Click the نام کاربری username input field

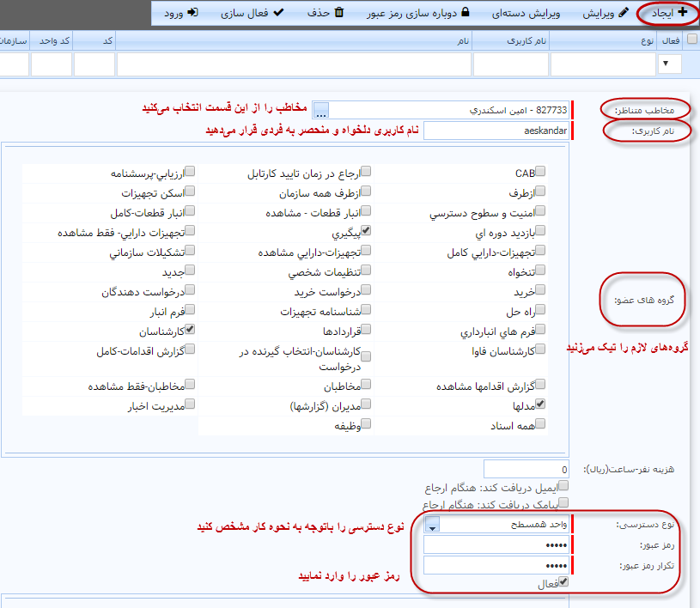496,131
